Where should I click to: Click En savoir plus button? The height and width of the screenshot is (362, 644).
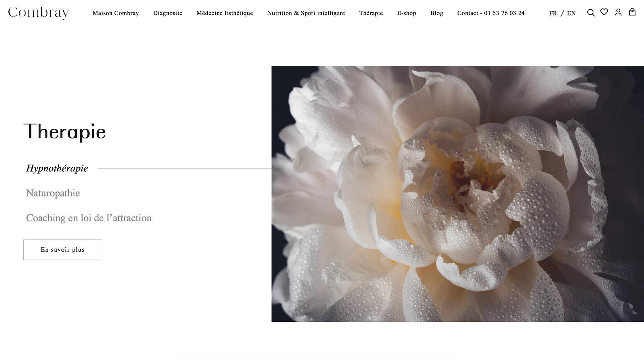63,250
